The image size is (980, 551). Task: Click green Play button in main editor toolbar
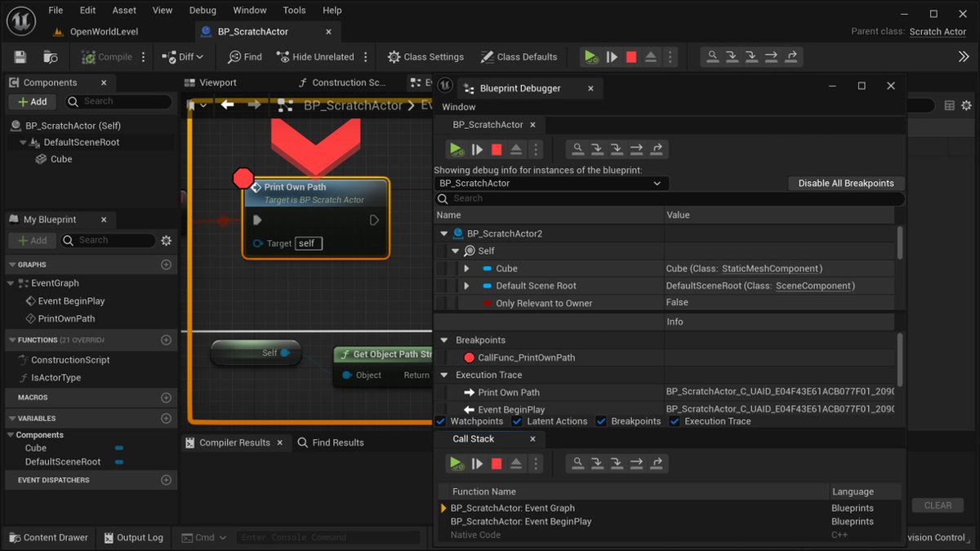pyautogui.click(x=590, y=57)
